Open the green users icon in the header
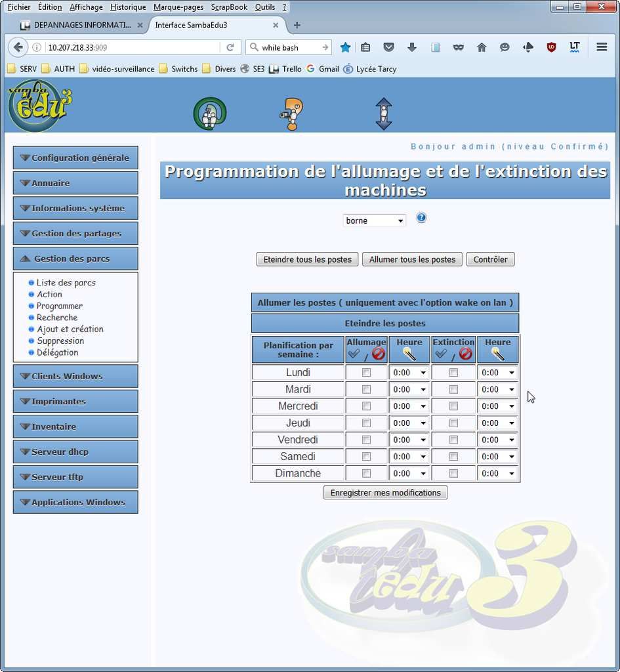The width and height of the screenshot is (620, 672). coord(209,114)
